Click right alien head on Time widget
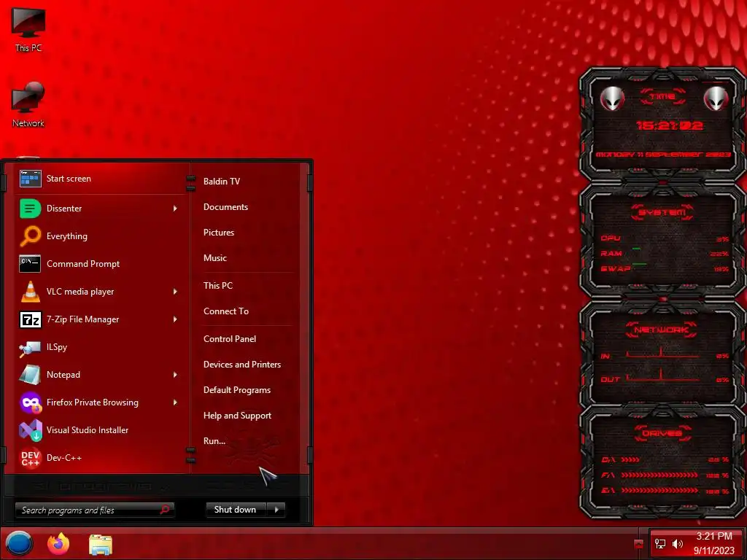 point(716,98)
